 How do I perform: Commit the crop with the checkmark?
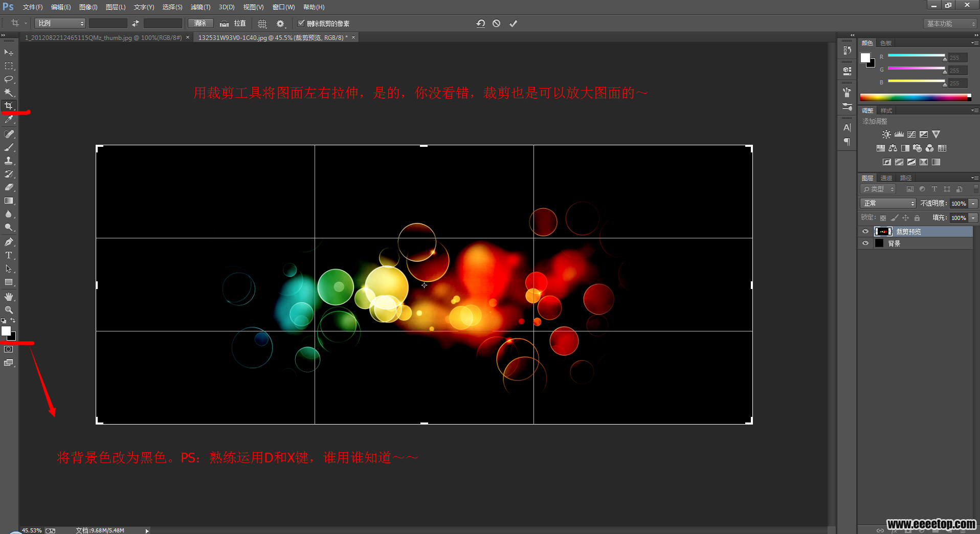pyautogui.click(x=514, y=24)
